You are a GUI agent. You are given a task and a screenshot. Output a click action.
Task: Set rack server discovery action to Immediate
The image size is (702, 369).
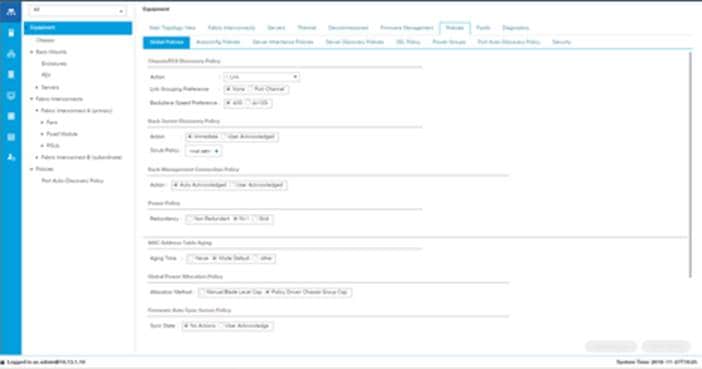click(190, 137)
